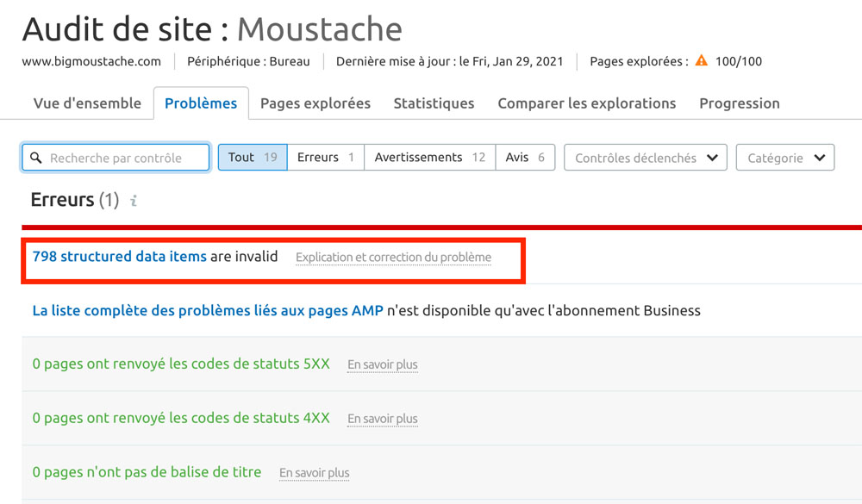Screen dimensions: 862x504
Task: Click the Audit de site : Moustache title
Action: [212, 29]
